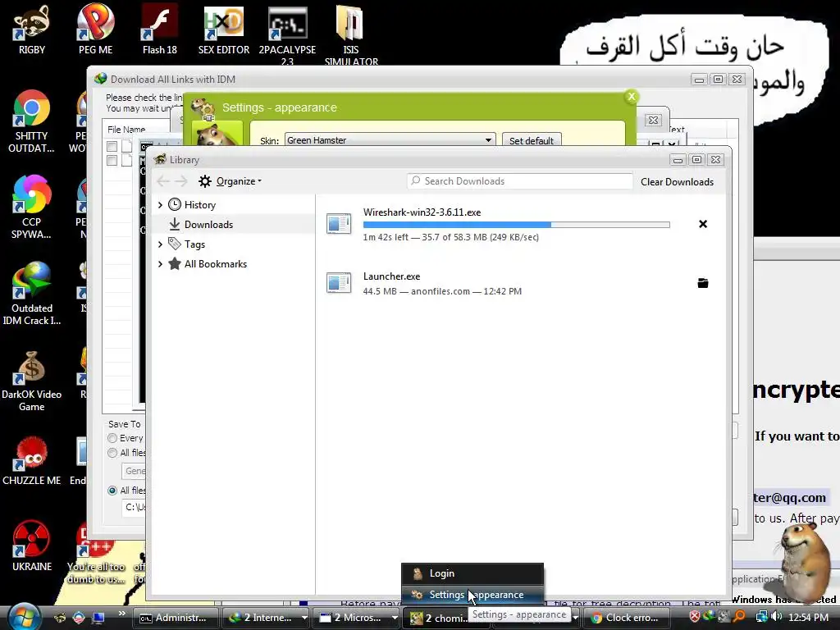Open the UKRAINE radiation icon
The height and width of the screenshot is (630, 840).
tap(32, 546)
